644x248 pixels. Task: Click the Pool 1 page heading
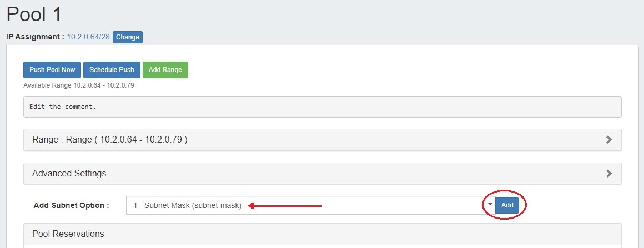[x=34, y=14]
